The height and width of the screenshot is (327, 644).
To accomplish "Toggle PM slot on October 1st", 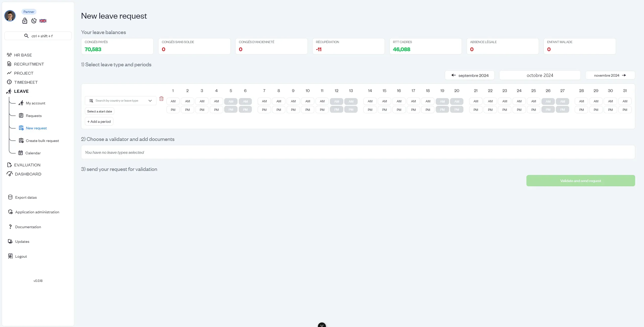I will 173,109.
